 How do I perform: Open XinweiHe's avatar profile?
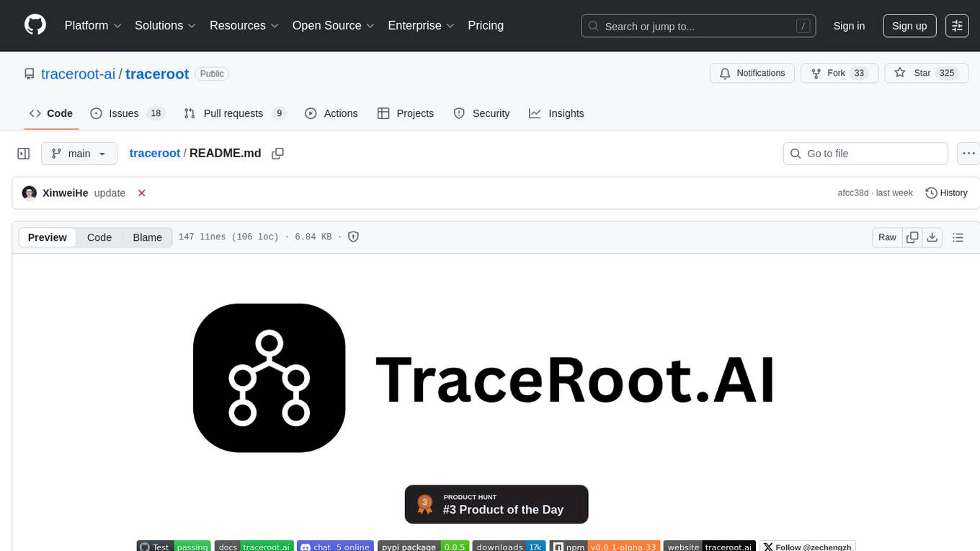[x=30, y=193]
